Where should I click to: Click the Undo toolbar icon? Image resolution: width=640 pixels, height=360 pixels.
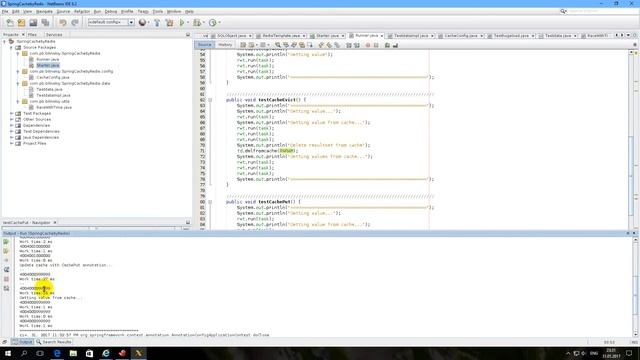pos(62,23)
